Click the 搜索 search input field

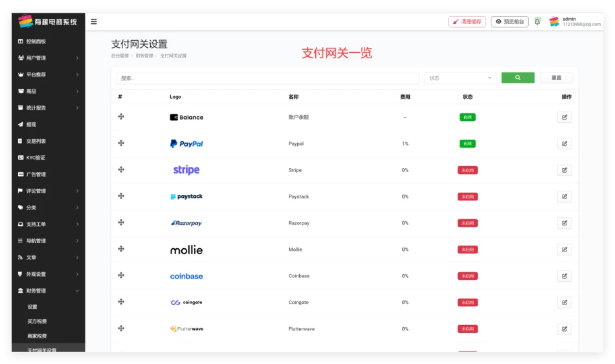[267, 78]
